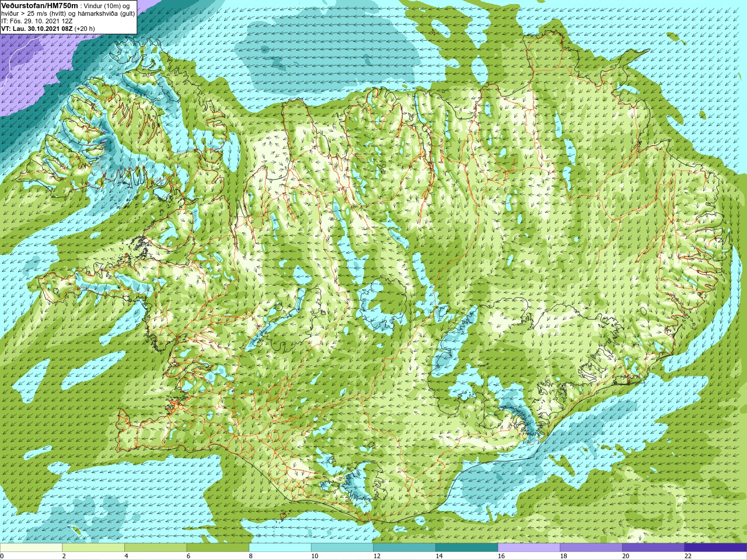Click the legend scale label '6'
747x560 pixels.
tap(188, 556)
